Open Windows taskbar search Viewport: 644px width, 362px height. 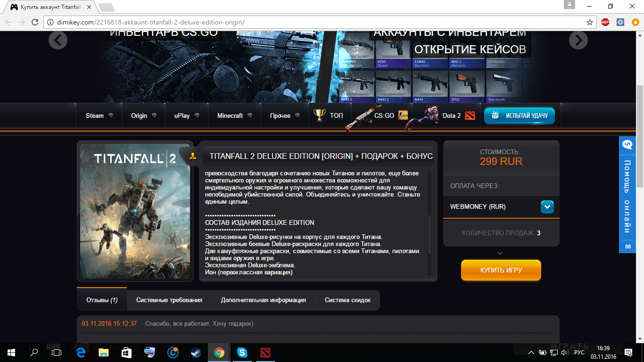click(x=33, y=352)
